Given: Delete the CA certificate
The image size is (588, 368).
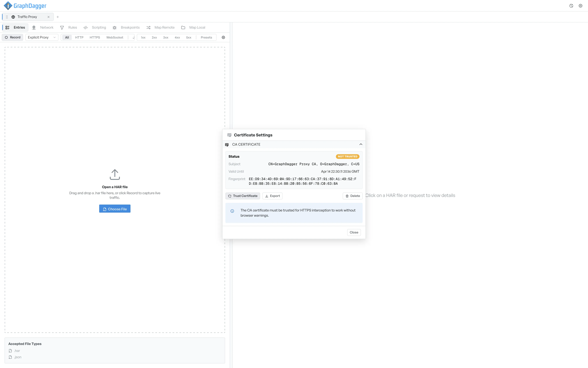Looking at the screenshot, I should [353, 196].
